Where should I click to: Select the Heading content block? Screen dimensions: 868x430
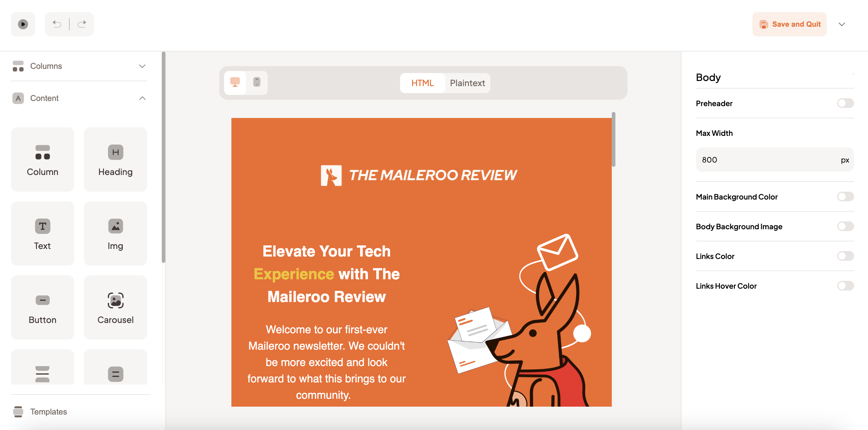tap(115, 160)
